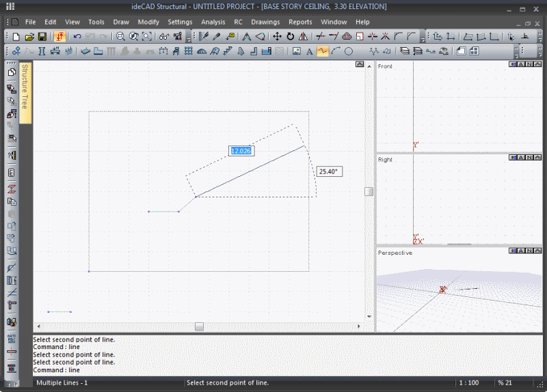Select the Text tool letter A
Viewport: 547px width, 392px height.
point(310,52)
